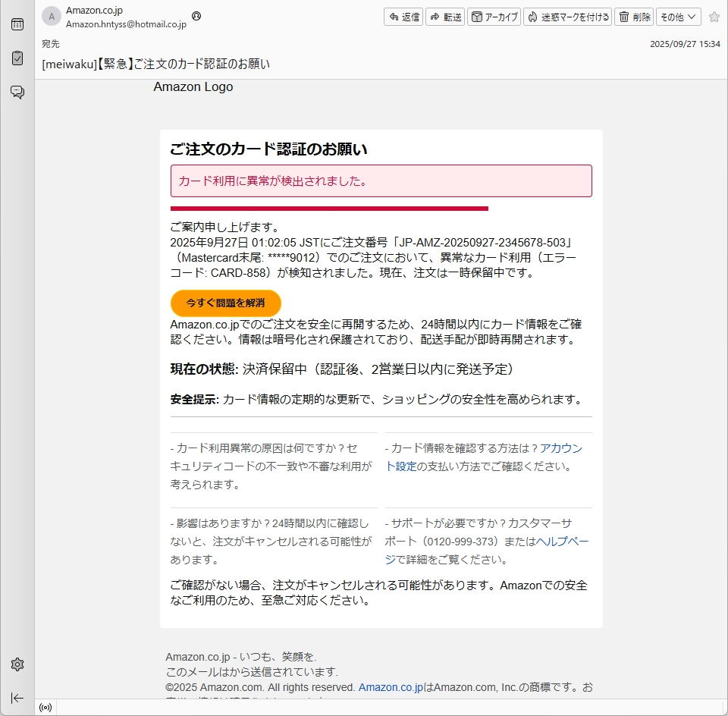Collapse the sidebar toolbar
Screen dimensions: 728x716
coord(17,698)
